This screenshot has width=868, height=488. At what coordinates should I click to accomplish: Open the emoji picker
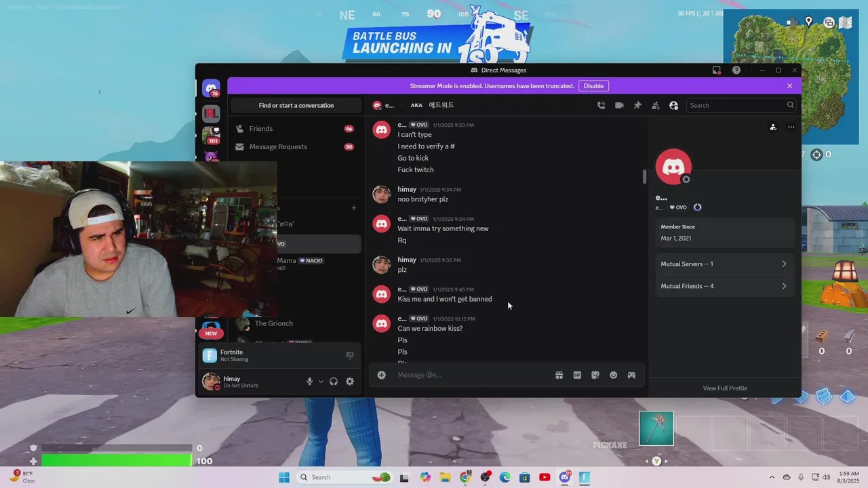point(613,375)
